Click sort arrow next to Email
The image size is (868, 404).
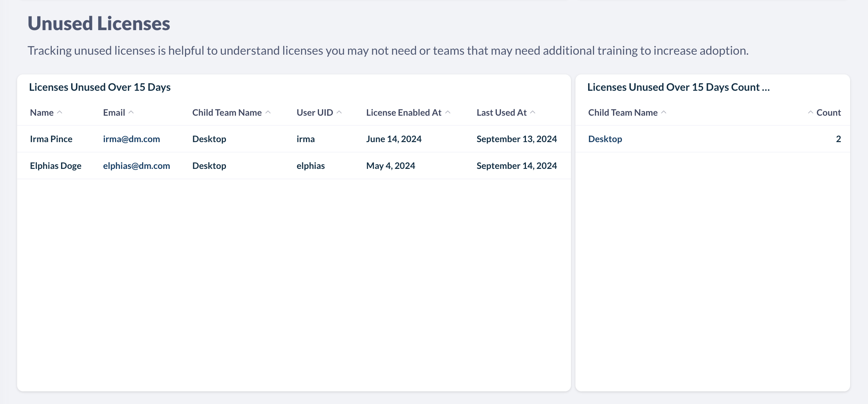(x=131, y=112)
